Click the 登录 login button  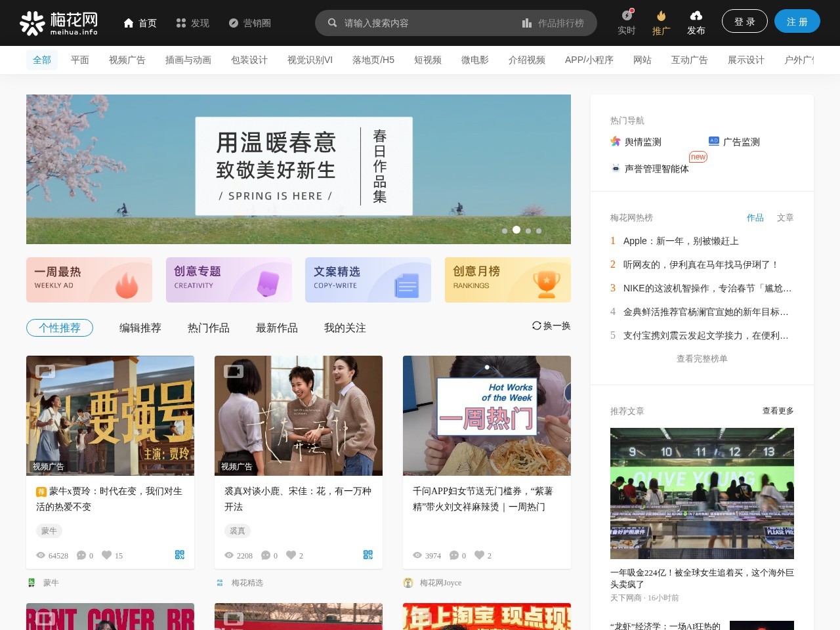744,22
